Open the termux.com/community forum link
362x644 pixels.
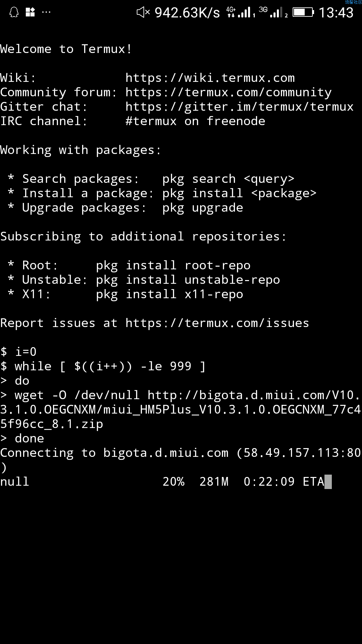(229, 92)
